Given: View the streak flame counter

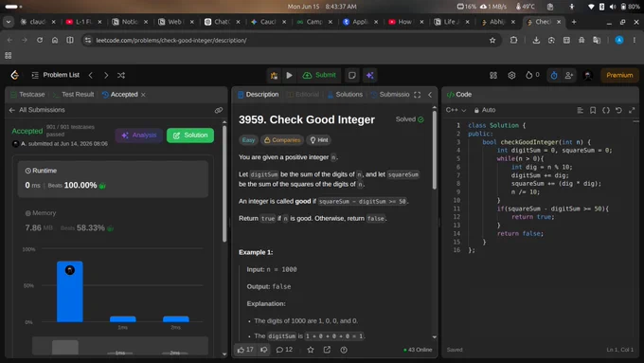Looking at the screenshot, I should 532,75.
